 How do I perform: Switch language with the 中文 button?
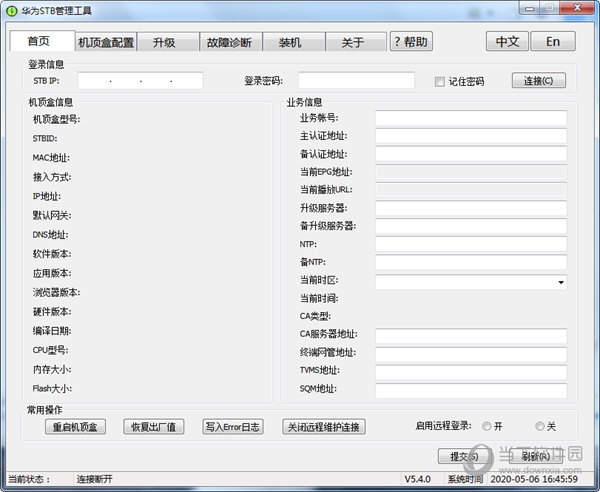tap(507, 42)
